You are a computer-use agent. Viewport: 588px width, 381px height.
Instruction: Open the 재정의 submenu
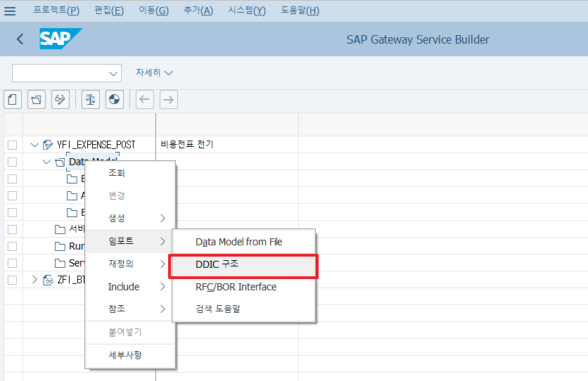click(x=131, y=264)
